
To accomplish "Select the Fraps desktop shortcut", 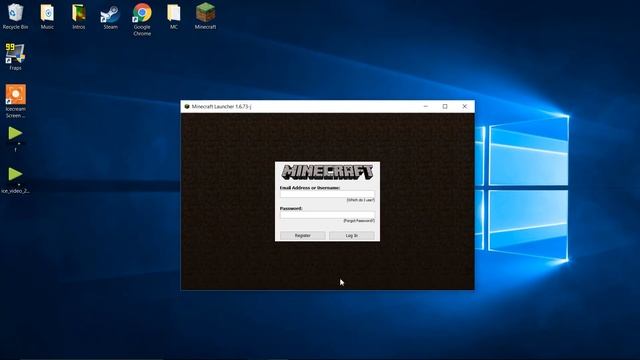I will click(x=16, y=57).
